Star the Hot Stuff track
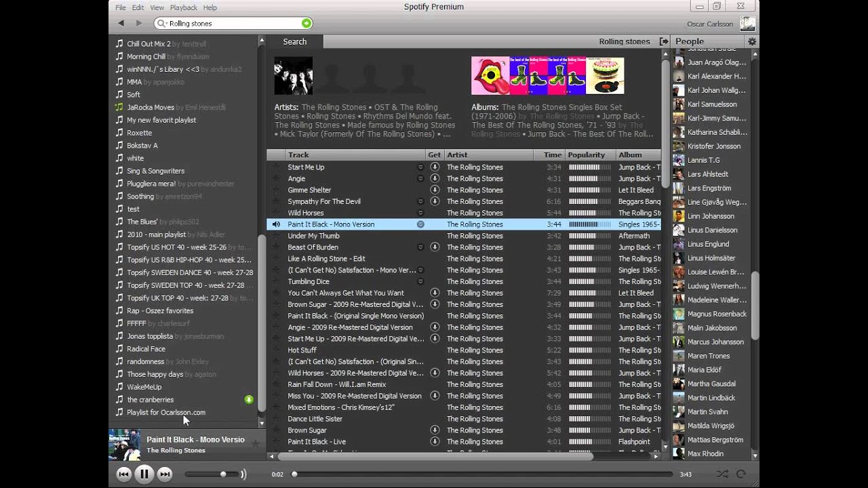The height and width of the screenshot is (488, 868). pyautogui.click(x=276, y=350)
